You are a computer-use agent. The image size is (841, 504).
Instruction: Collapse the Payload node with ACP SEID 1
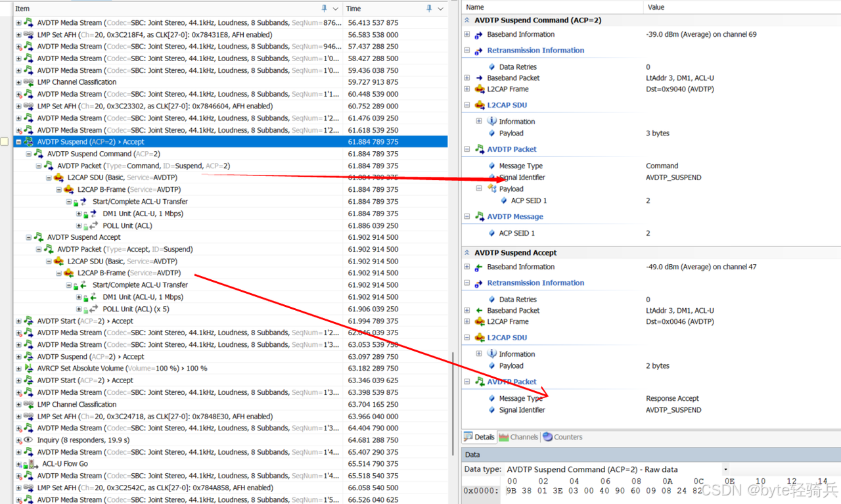point(479,189)
